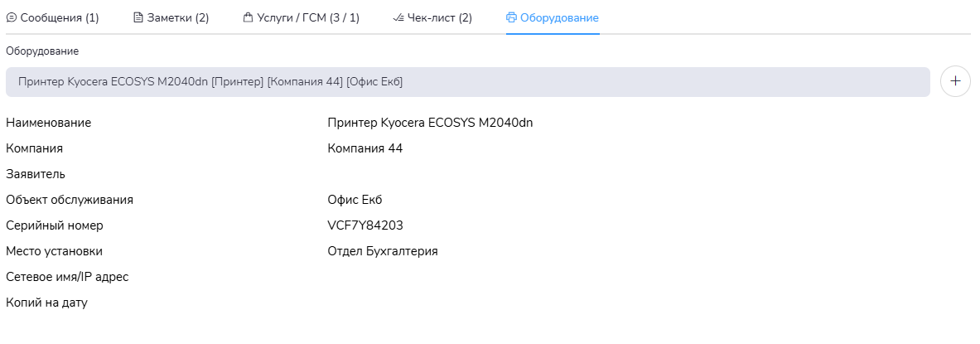The image size is (980, 344).
Task: Click the Компания field label
Action: pyautogui.click(x=34, y=148)
